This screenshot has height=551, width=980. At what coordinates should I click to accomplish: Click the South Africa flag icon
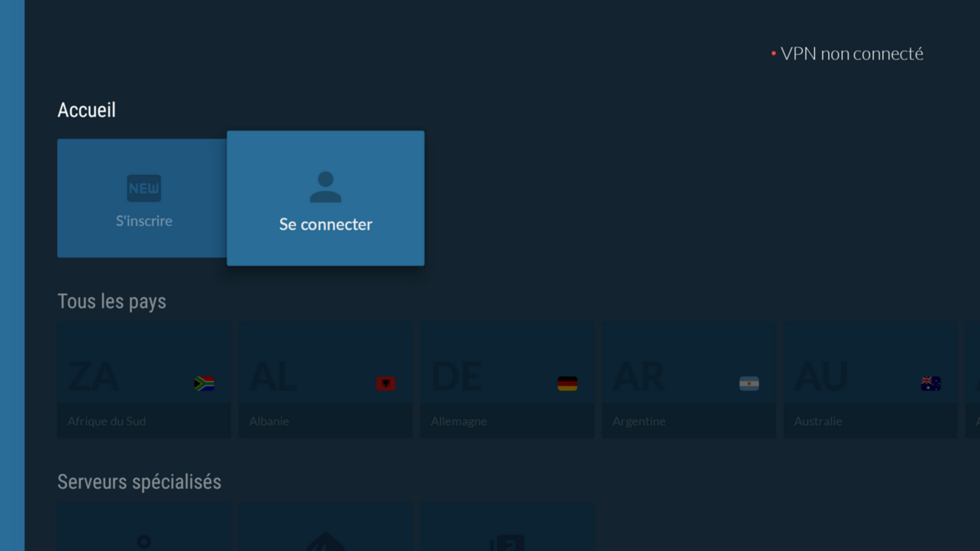(x=204, y=384)
